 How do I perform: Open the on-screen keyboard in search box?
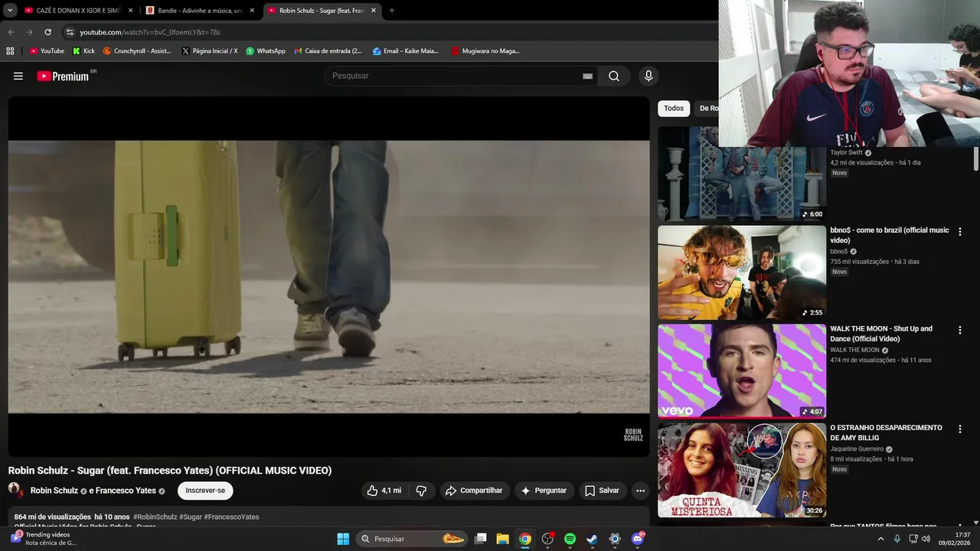click(x=587, y=76)
